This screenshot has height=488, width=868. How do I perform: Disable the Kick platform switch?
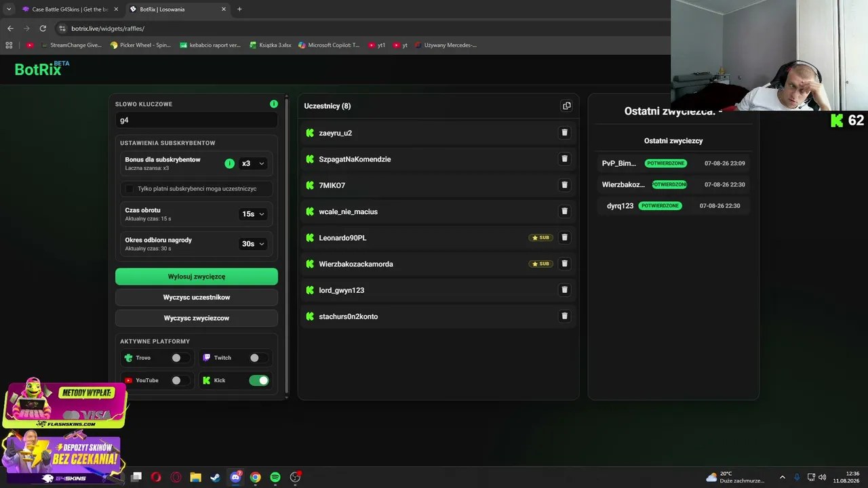[x=259, y=380]
